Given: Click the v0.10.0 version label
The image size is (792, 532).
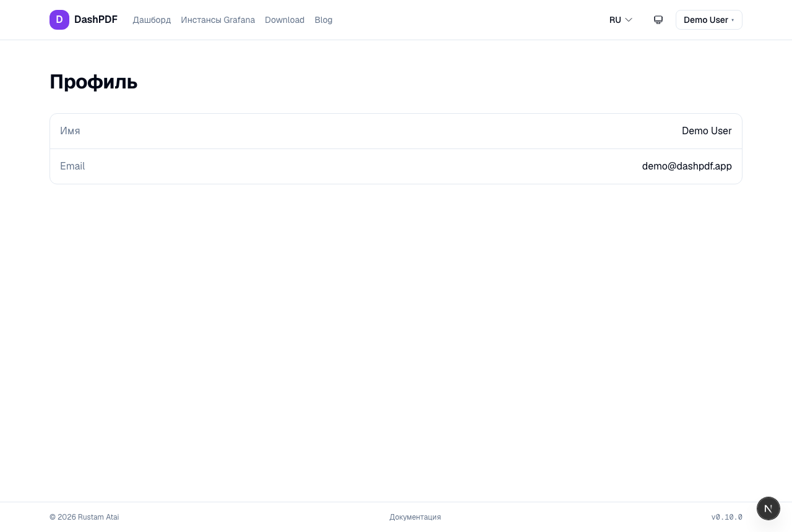Looking at the screenshot, I should coord(726,517).
